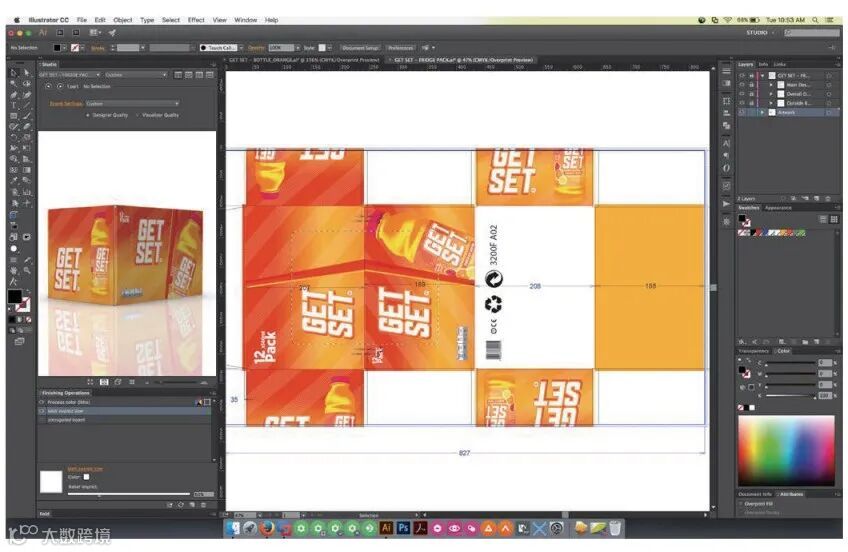This screenshot has height=552, width=848.
Task: Open the Object menu
Action: point(123,20)
